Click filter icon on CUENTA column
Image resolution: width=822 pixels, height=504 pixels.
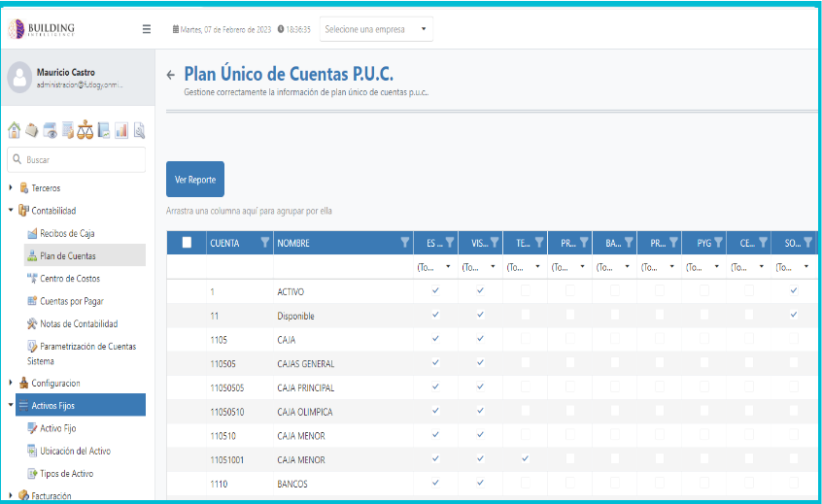point(264,243)
